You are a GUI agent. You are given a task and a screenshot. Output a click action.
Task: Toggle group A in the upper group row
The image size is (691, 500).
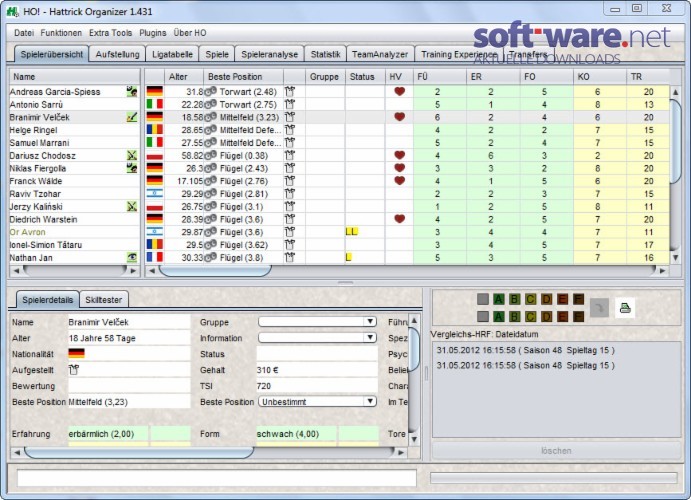point(498,300)
